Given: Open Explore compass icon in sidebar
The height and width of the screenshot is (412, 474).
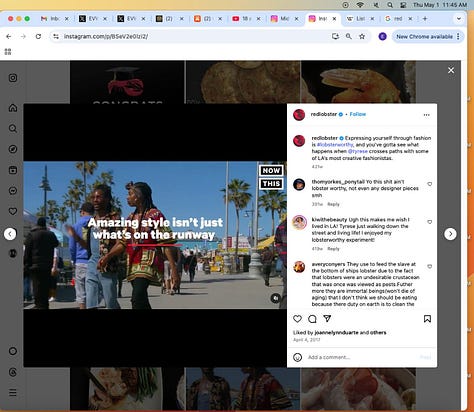Looking at the screenshot, I should [x=13, y=149].
